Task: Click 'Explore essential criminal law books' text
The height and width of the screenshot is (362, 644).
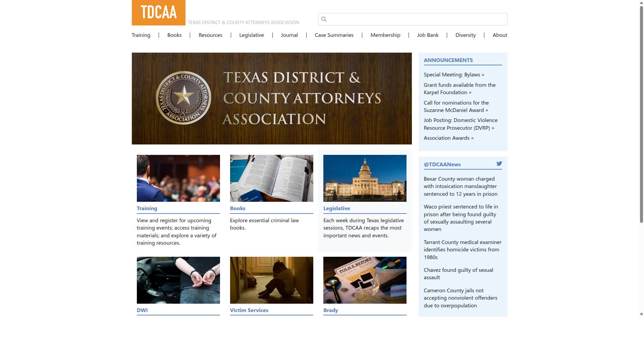Action: pos(264,224)
